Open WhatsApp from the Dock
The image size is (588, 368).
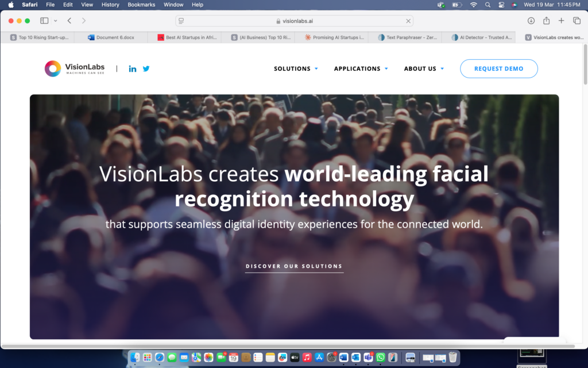380,358
